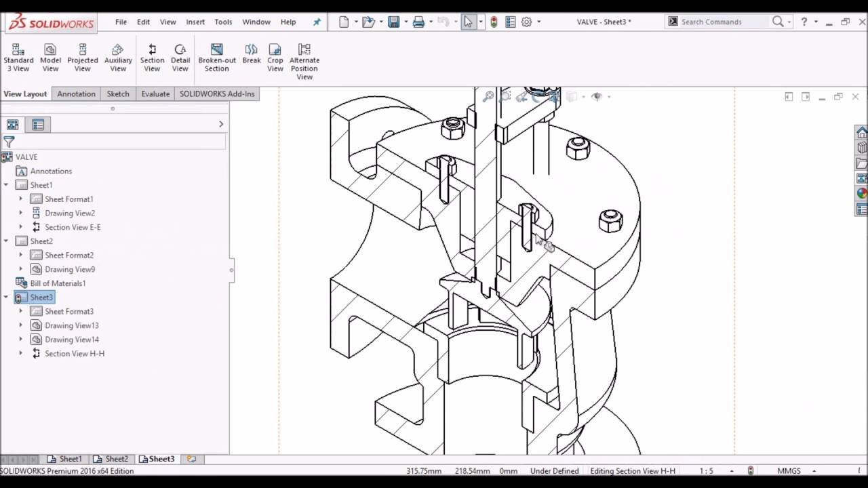The width and height of the screenshot is (868, 488).
Task: Save the VALVE drawing
Action: click(393, 22)
